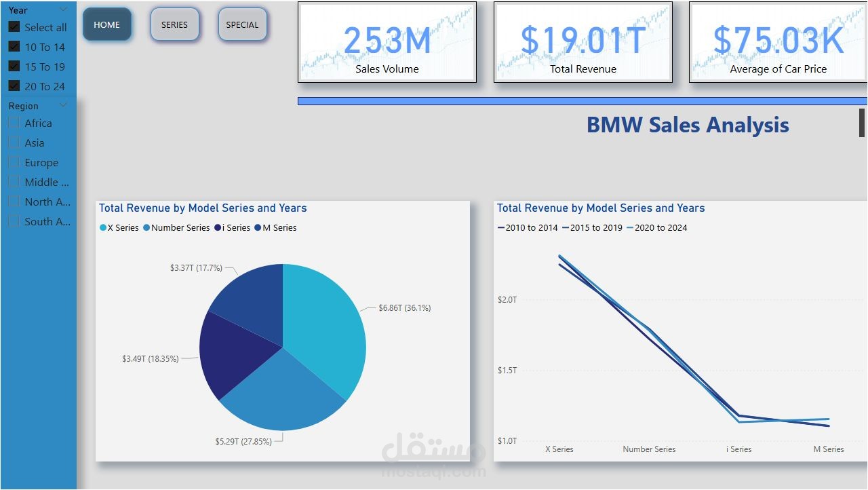Click the M Series label on the line chart x-axis
868x490 pixels.
point(829,449)
